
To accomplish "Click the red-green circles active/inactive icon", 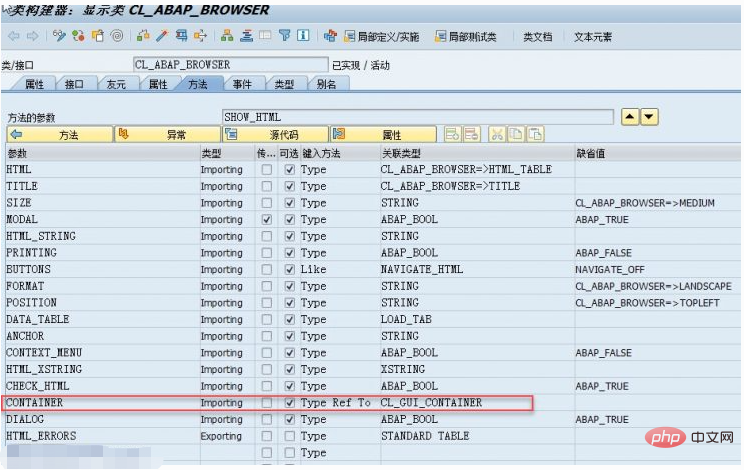I will coord(78,36).
